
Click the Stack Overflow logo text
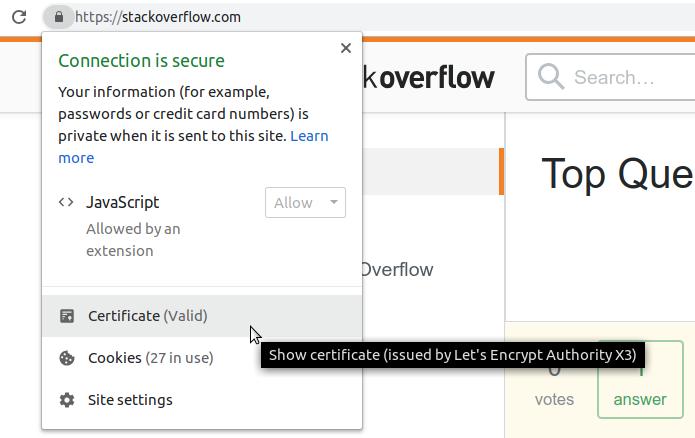pos(429,78)
